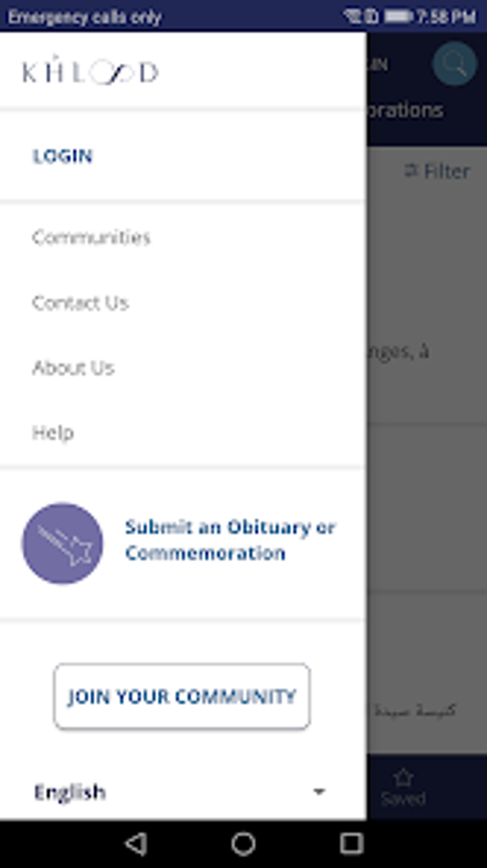This screenshot has width=487, height=868.
Task: Open recent apps square button
Action: coord(351,843)
